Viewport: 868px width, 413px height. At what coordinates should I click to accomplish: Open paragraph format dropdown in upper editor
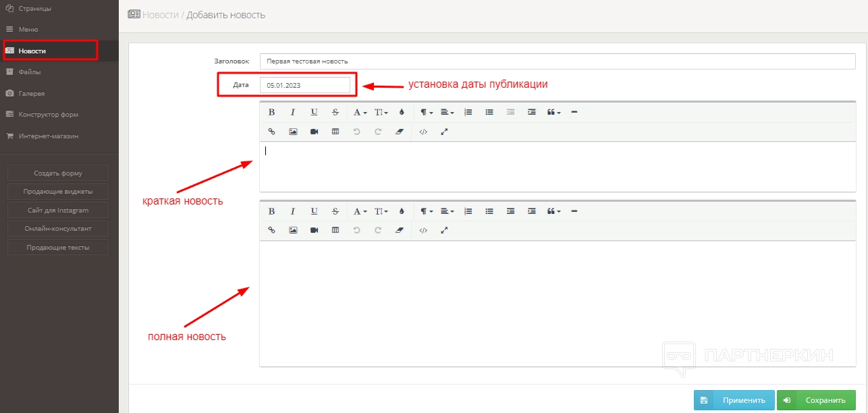(427, 112)
